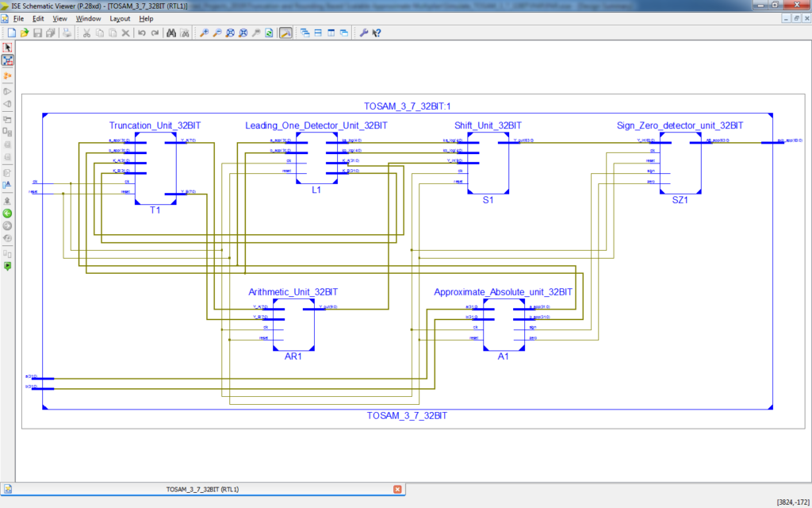Toggle the schematic view mode sidebar button
The width and height of the screenshot is (812, 508).
(x=8, y=60)
